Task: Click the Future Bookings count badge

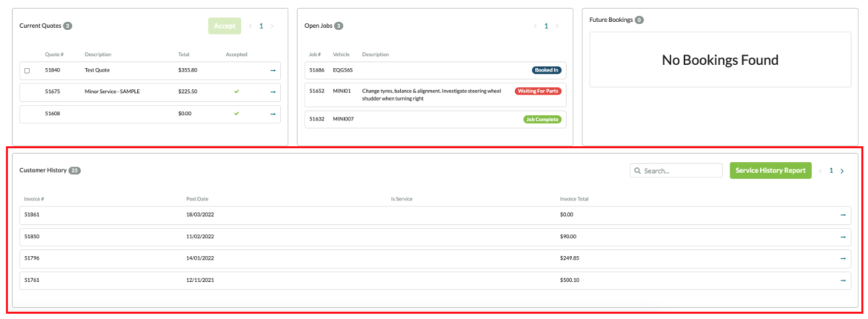Action: click(x=639, y=20)
